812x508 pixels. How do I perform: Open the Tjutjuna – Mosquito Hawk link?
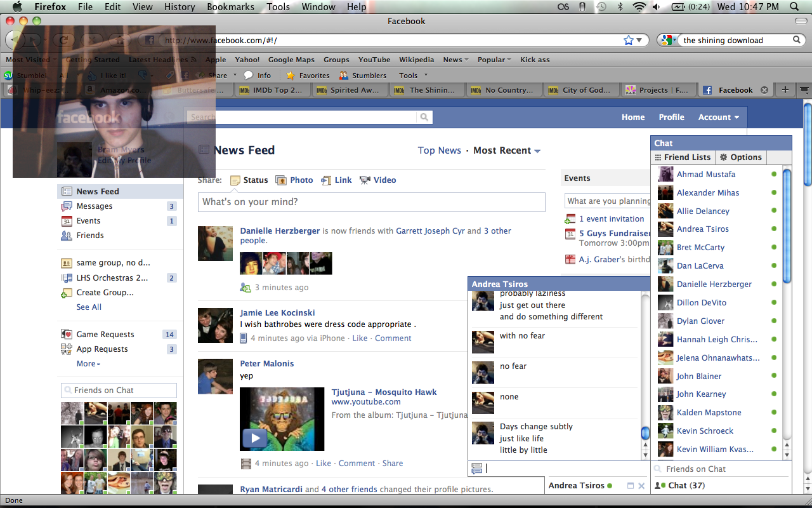point(384,392)
